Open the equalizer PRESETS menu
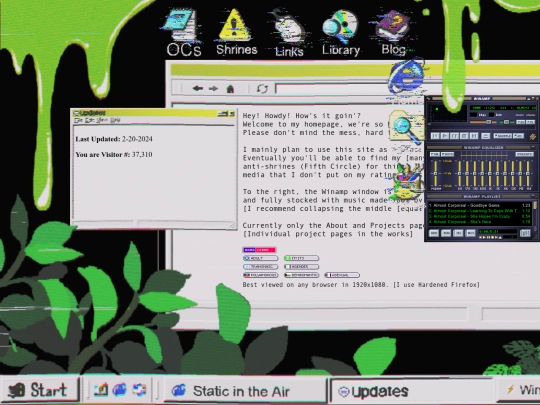Image resolution: width=540 pixels, height=405 pixels. (x=525, y=154)
